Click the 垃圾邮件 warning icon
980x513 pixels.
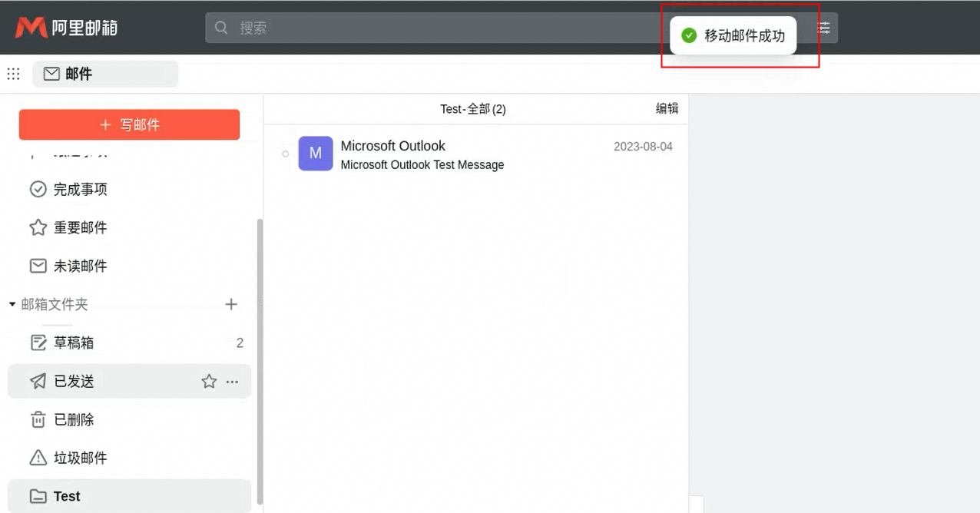(38, 458)
